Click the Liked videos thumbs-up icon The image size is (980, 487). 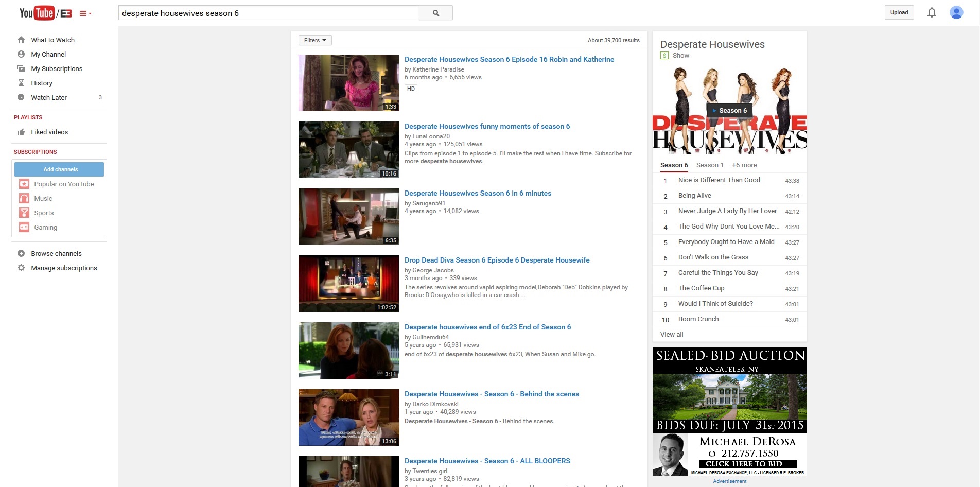pos(21,132)
